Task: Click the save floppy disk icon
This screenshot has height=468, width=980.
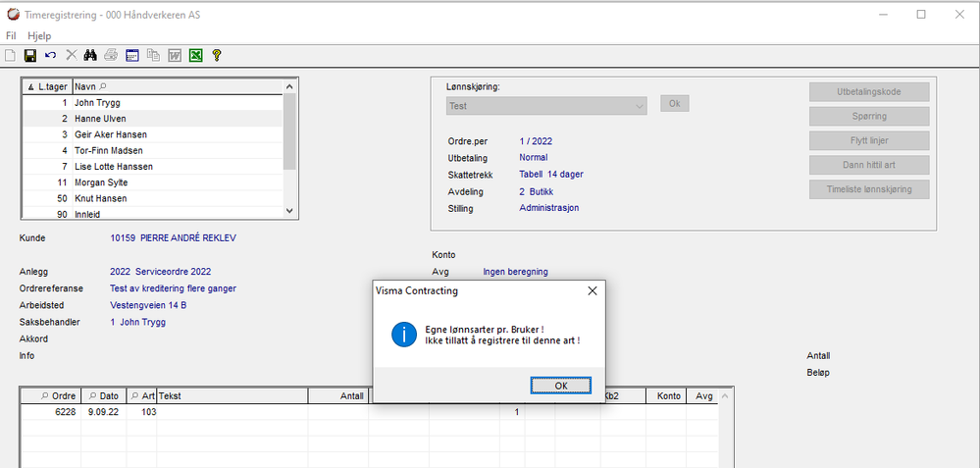Action: (29, 55)
